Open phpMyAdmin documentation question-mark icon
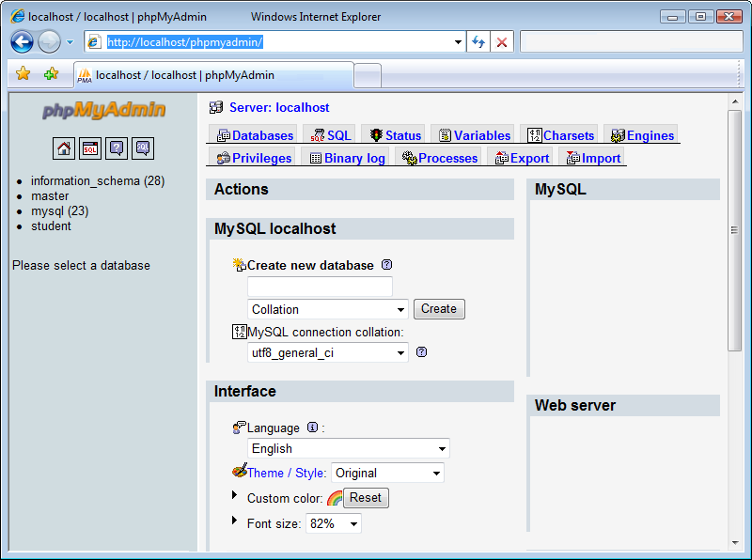752x560 pixels. click(117, 148)
